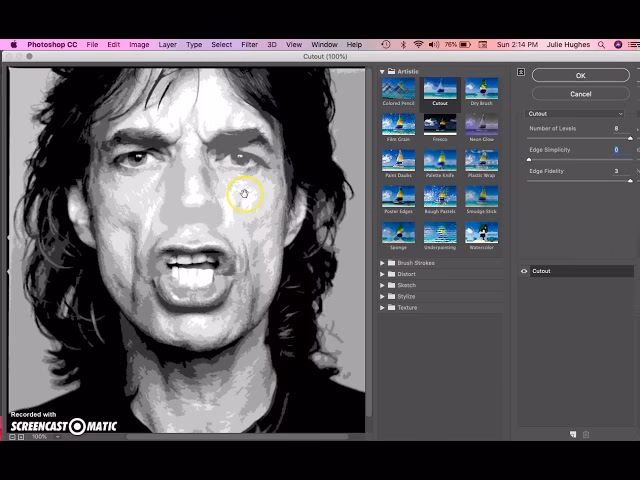This screenshot has height=480, width=640.
Task: Click the Delete effect layer trash icon
Action: click(x=586, y=434)
